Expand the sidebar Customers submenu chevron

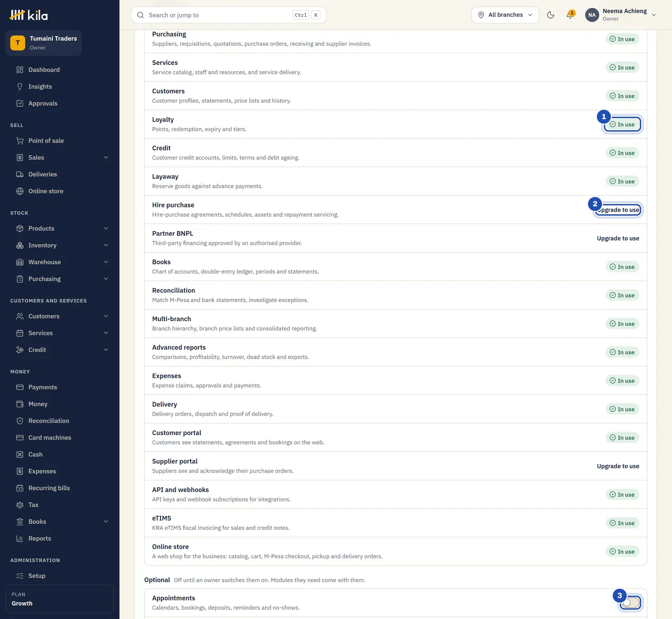click(x=106, y=316)
